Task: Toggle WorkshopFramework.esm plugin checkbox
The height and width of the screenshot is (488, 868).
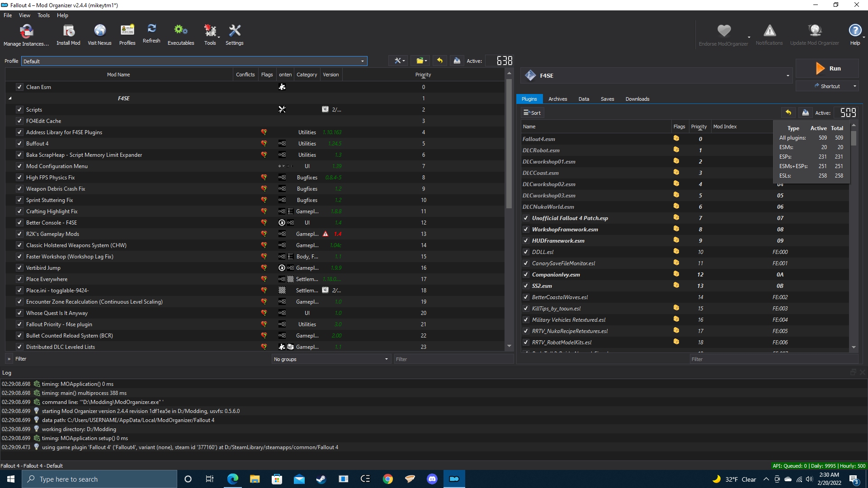Action: 526,230
